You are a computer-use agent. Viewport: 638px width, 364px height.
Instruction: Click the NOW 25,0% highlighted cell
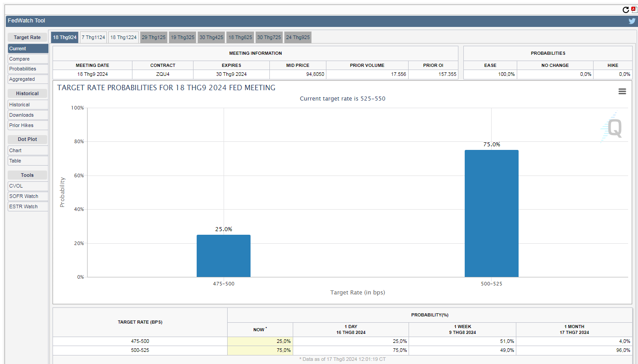pos(260,341)
